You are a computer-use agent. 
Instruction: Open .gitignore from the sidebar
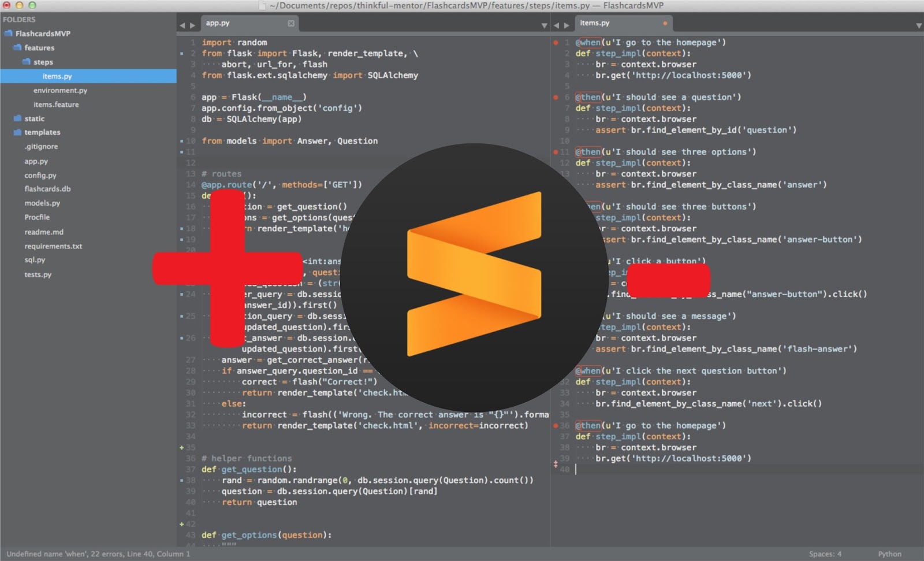pyautogui.click(x=41, y=147)
